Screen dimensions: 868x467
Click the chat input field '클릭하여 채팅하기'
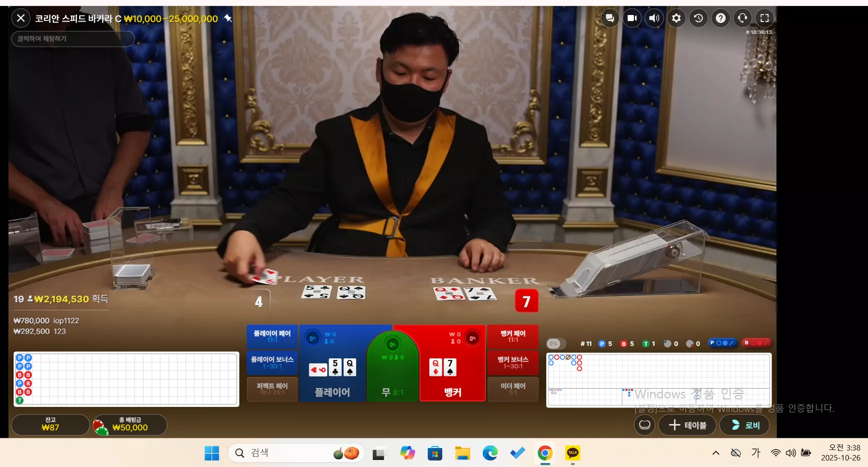[x=73, y=39]
